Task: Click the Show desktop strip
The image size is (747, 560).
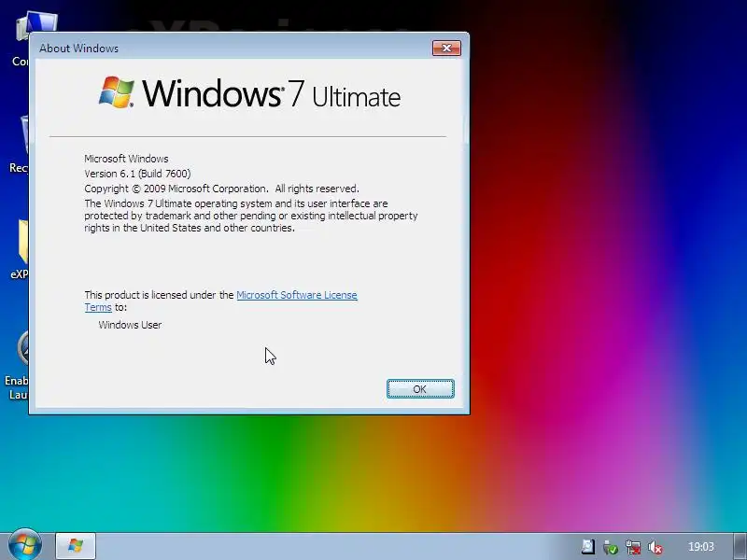Action: (740, 546)
